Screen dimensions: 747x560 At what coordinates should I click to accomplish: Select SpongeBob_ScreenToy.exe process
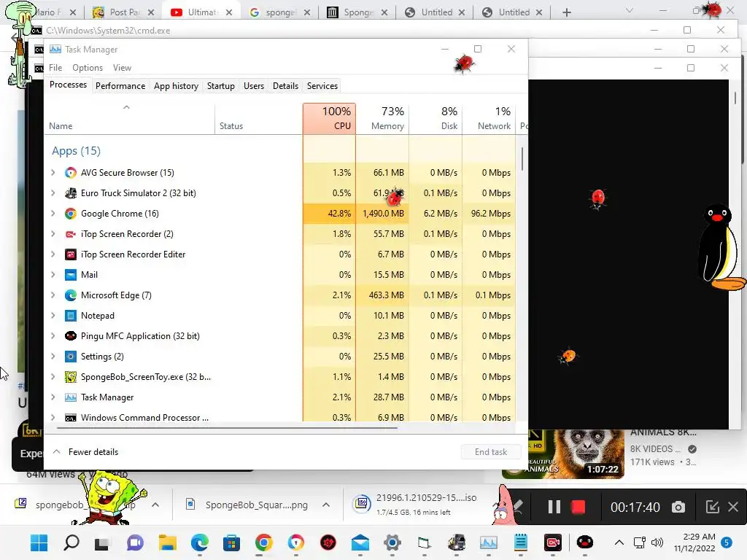280,377
